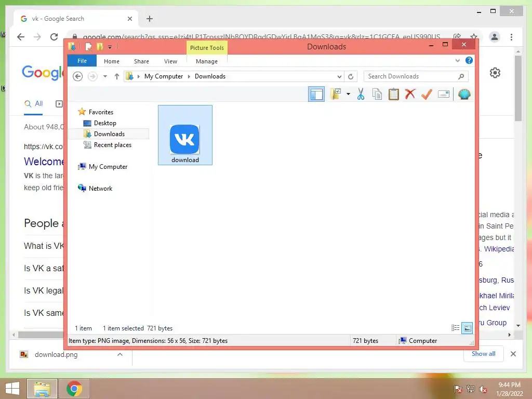The height and width of the screenshot is (399, 532).
Task: Open recent locations dropdown in Explorer
Action: [x=105, y=76]
